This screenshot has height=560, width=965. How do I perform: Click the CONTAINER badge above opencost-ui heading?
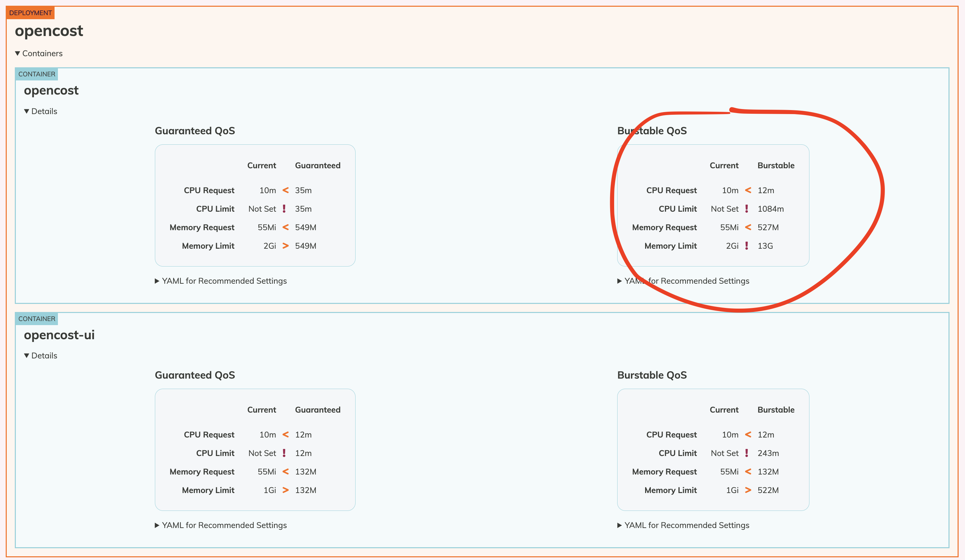tap(36, 318)
